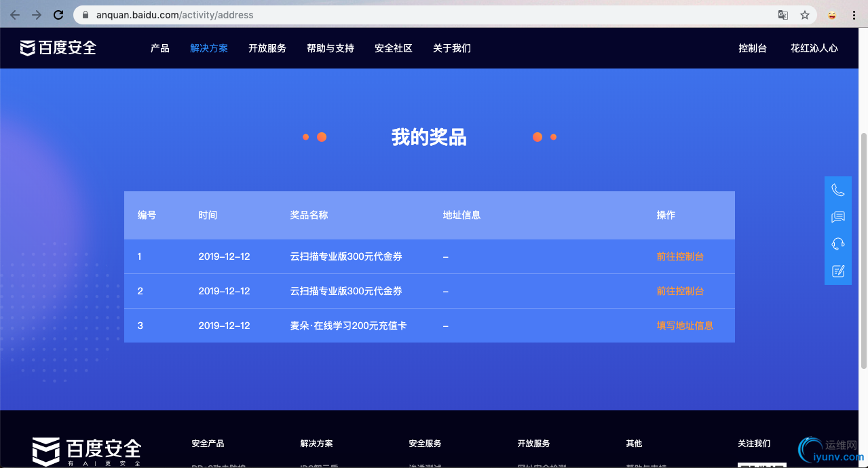Open 控制台 in the top right
868x468 pixels.
[752, 48]
